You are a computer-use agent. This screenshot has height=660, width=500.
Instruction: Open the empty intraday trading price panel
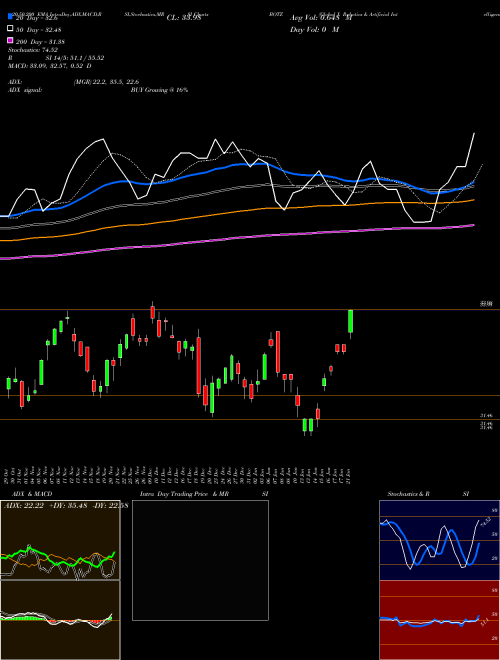click(200, 560)
